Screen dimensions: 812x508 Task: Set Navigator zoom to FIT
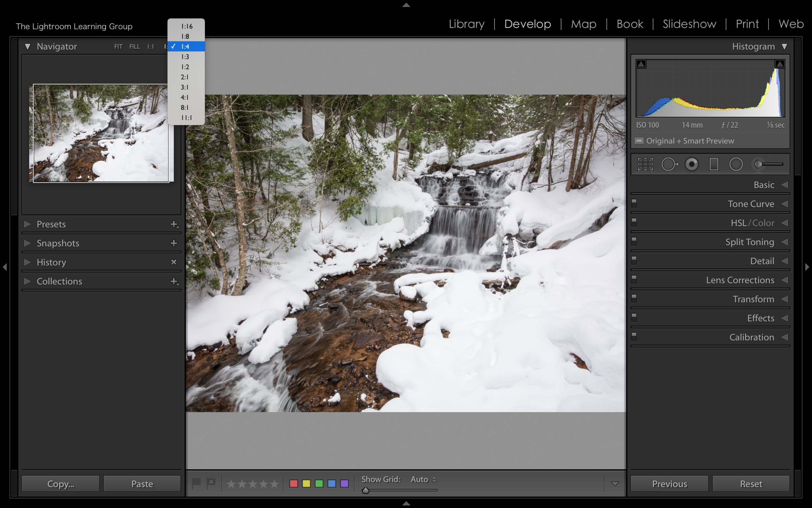[x=118, y=47]
